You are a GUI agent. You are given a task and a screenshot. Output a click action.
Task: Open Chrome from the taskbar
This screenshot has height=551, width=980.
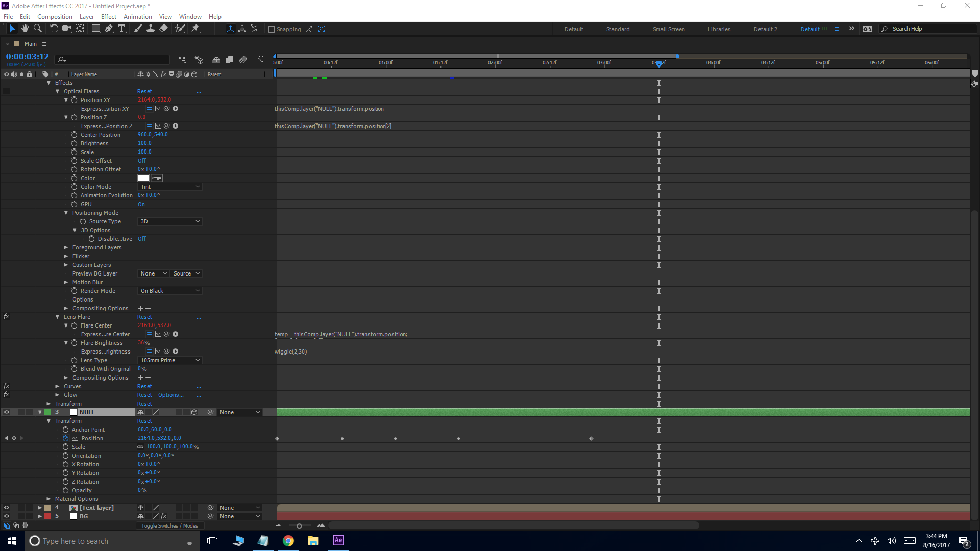click(288, 541)
